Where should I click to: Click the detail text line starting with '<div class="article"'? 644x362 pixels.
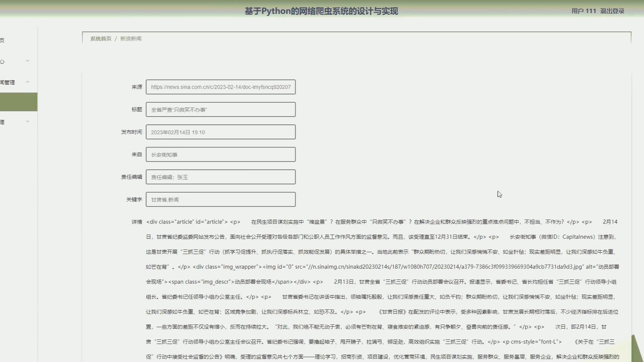382,222
